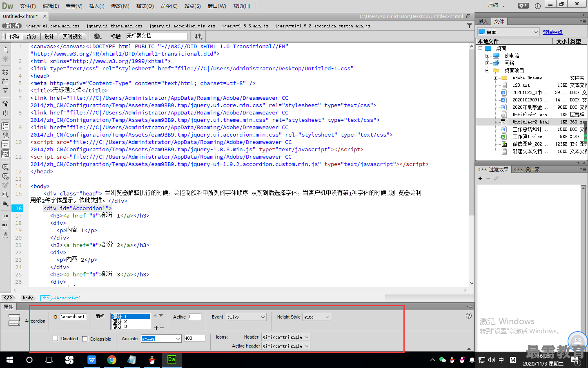The width and height of the screenshot is (588, 368).
Task: Click the Windows Start button
Action: pyautogui.click(x=10, y=360)
